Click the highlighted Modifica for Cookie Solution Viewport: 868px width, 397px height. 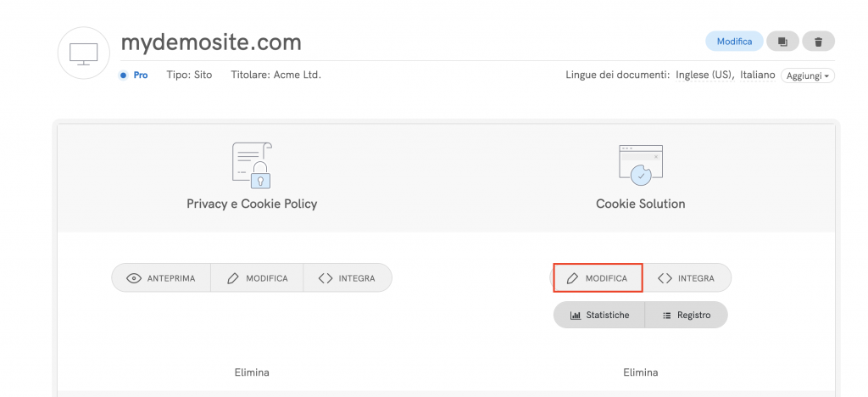coord(598,278)
